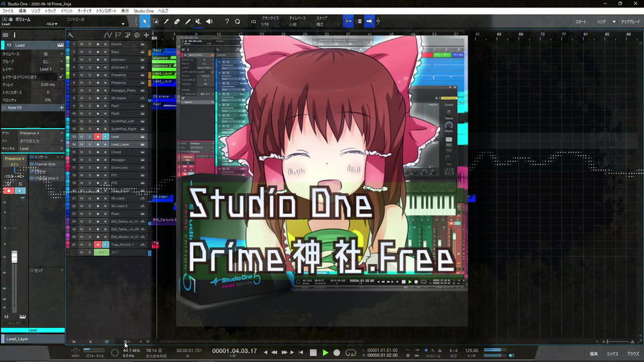Open the ソング menu
This screenshot has height=362, width=644.
pos(36,11)
